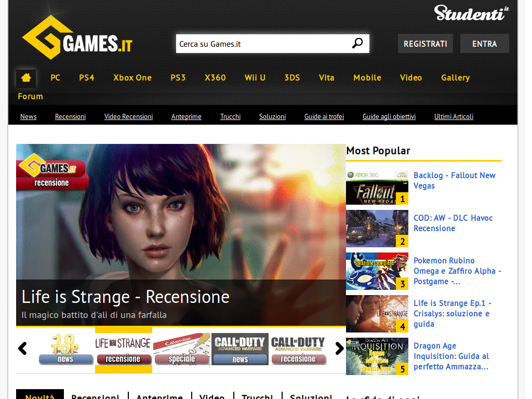The width and height of the screenshot is (532, 399).
Task: Go to the home page icon
Action: pos(26,78)
